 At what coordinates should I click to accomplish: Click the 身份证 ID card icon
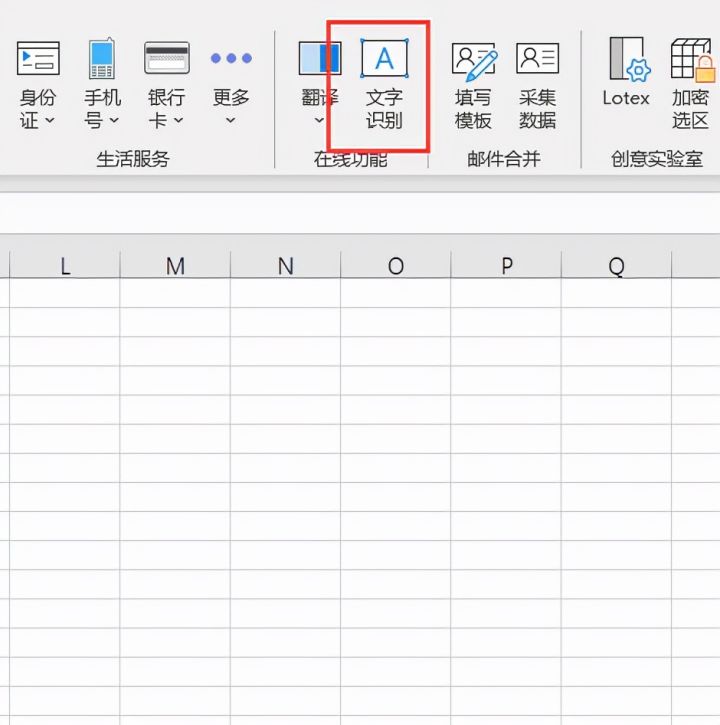38,58
